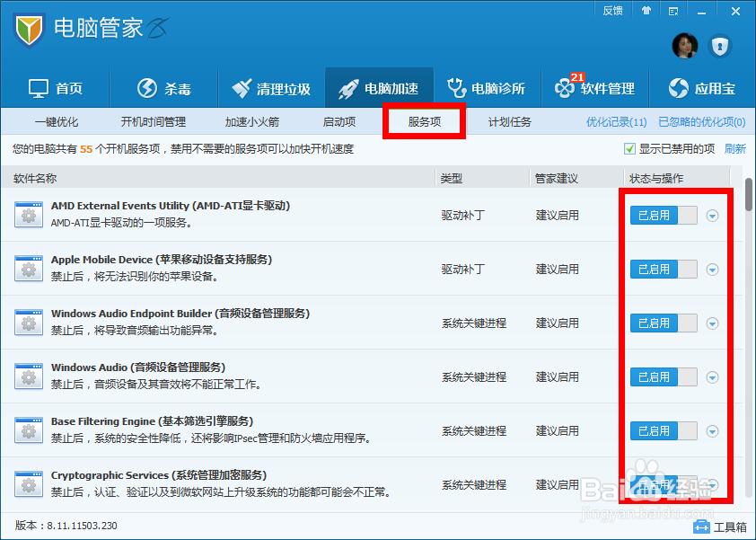The image size is (756, 540).
Task: Click service icon for AMD External Events Utility
Action: [29, 214]
